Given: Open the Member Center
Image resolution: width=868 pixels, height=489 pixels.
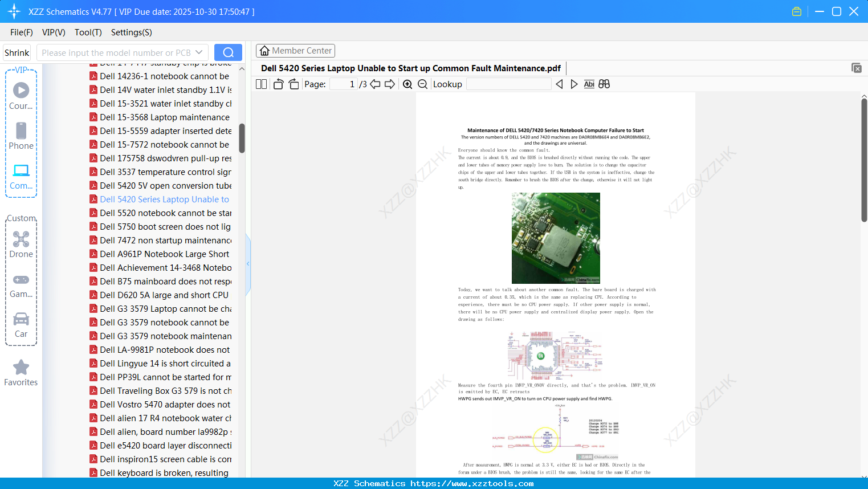Looking at the screenshot, I should [x=295, y=51].
